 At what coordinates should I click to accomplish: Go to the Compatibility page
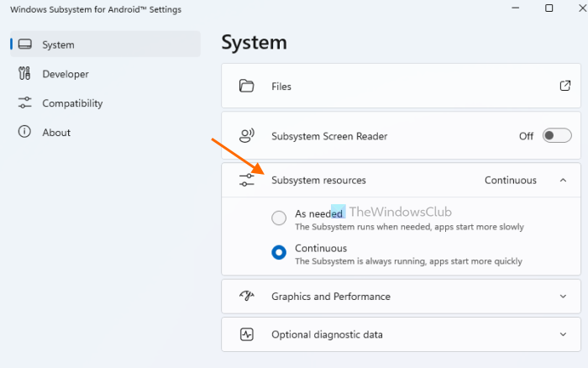(72, 103)
